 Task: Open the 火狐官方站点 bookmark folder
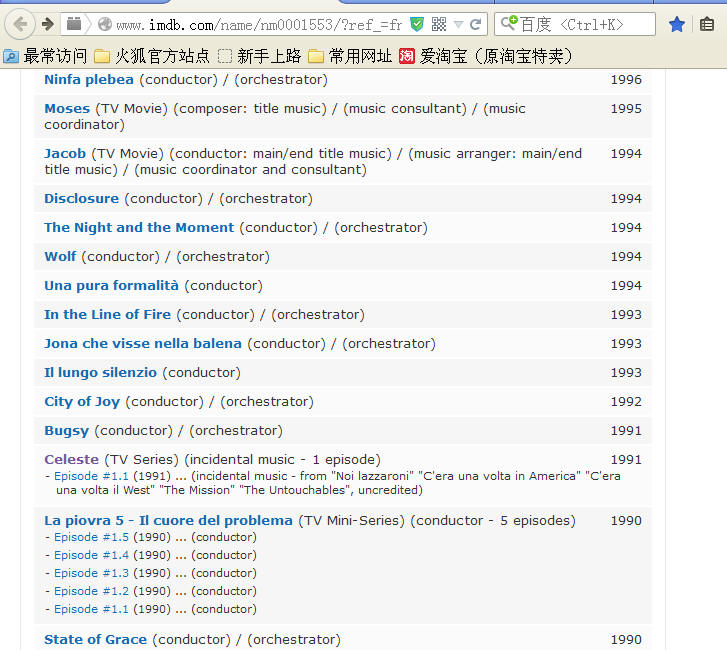pyautogui.click(x=152, y=57)
